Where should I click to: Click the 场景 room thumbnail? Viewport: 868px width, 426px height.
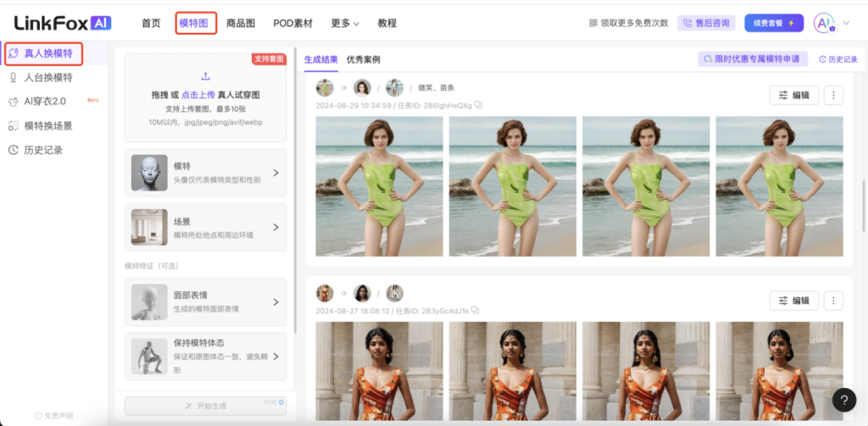coord(149,227)
